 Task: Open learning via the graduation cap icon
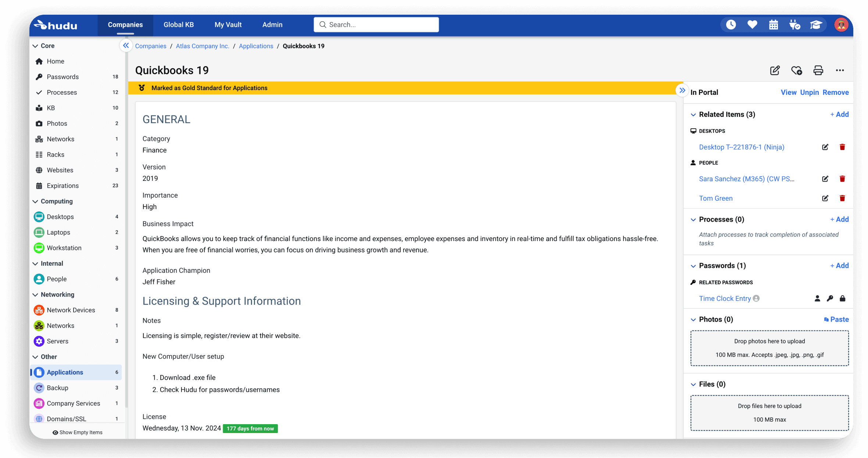pyautogui.click(x=816, y=24)
